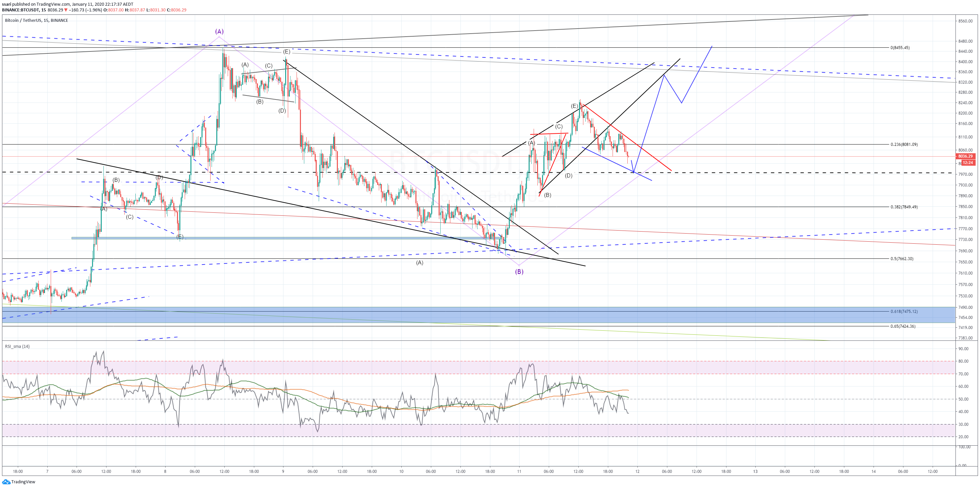Click the date label 14 on time axis

tap(874, 471)
